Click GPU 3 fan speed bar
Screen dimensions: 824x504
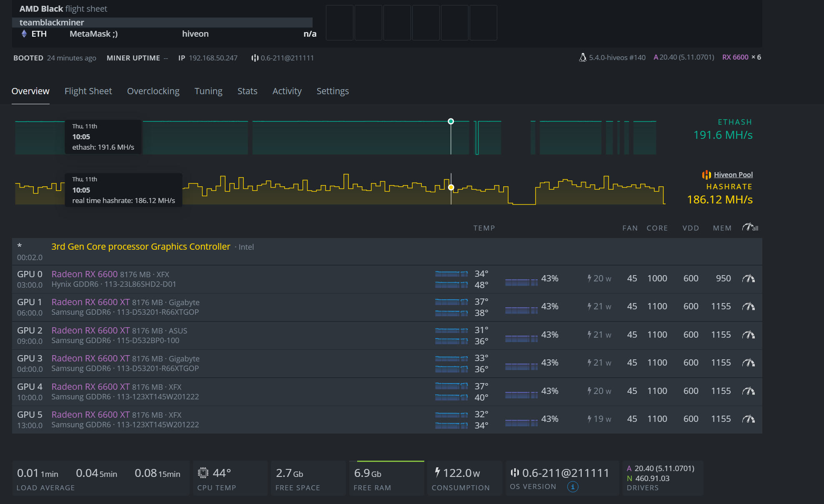point(521,366)
